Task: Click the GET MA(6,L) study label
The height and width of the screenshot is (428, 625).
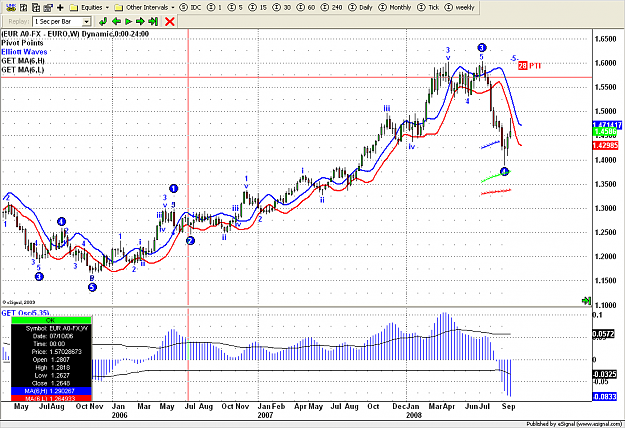Action: click(23, 70)
